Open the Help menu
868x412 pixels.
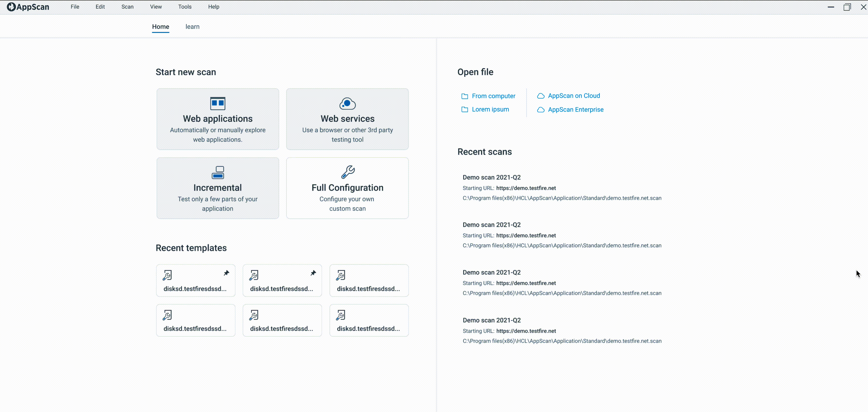click(x=214, y=7)
